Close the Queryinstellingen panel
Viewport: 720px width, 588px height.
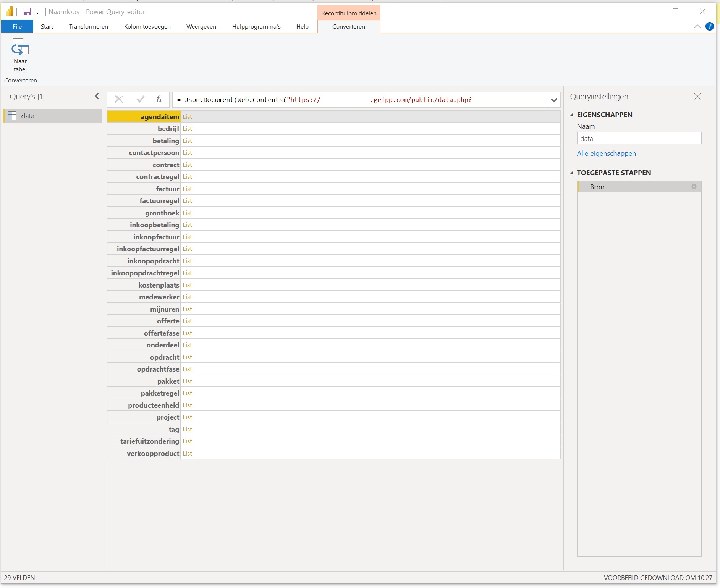click(697, 96)
